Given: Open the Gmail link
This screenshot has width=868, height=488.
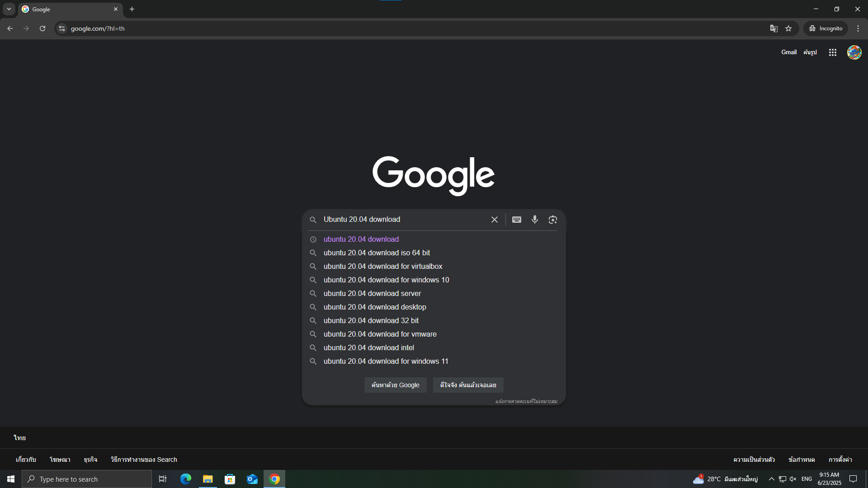Looking at the screenshot, I should click(x=788, y=52).
